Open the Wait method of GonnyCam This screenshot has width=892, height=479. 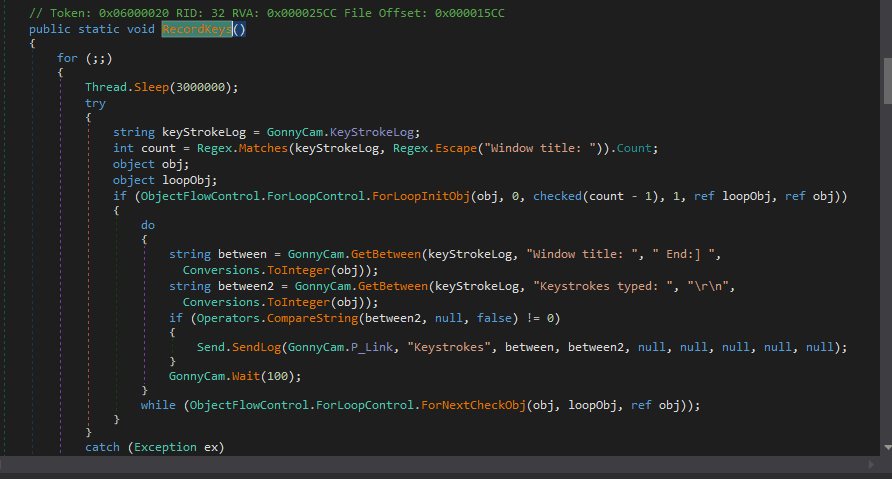tap(246, 376)
